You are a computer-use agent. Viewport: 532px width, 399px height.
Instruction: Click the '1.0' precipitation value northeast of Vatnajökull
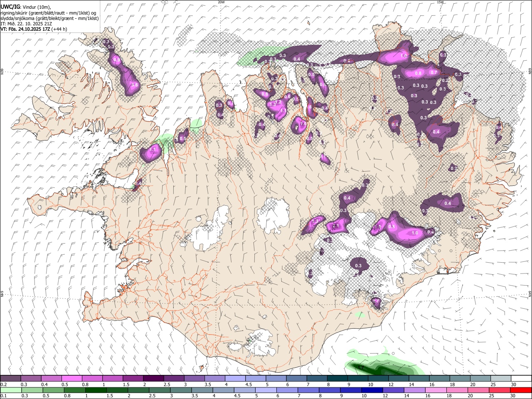(415, 233)
